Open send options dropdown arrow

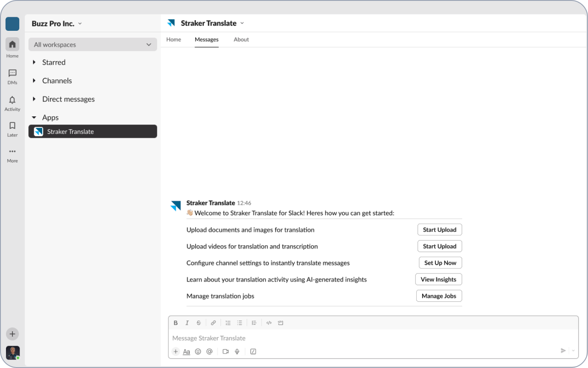[573, 350]
